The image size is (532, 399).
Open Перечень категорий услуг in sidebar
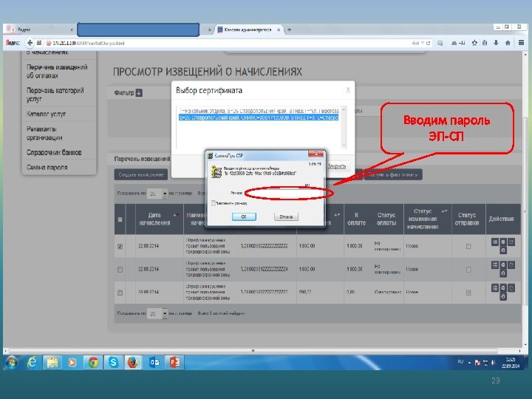point(55,95)
